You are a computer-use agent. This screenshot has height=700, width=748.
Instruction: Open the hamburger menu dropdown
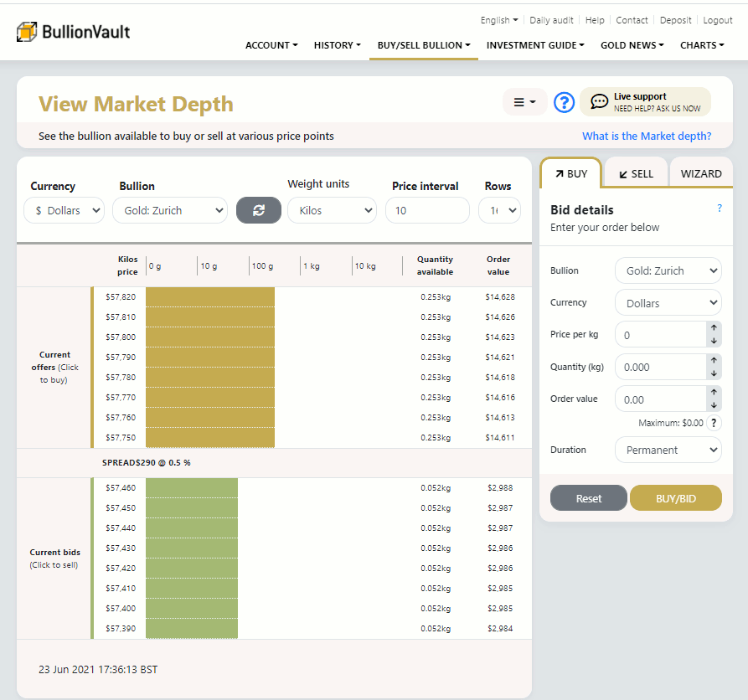[x=524, y=102]
